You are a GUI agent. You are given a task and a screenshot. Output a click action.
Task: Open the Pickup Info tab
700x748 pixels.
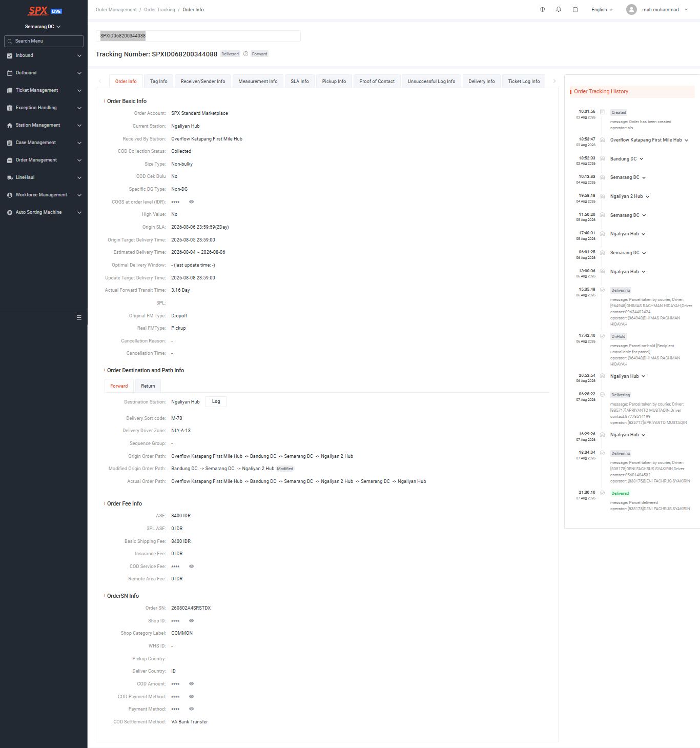coord(334,82)
